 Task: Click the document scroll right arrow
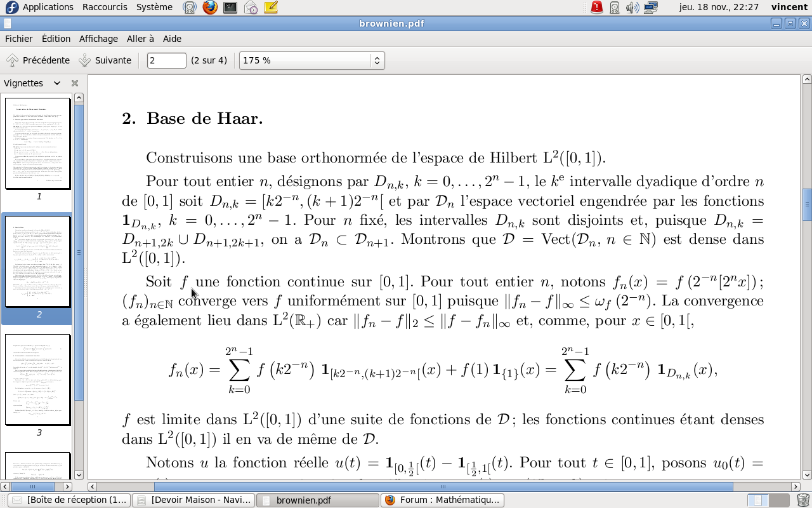pos(796,486)
